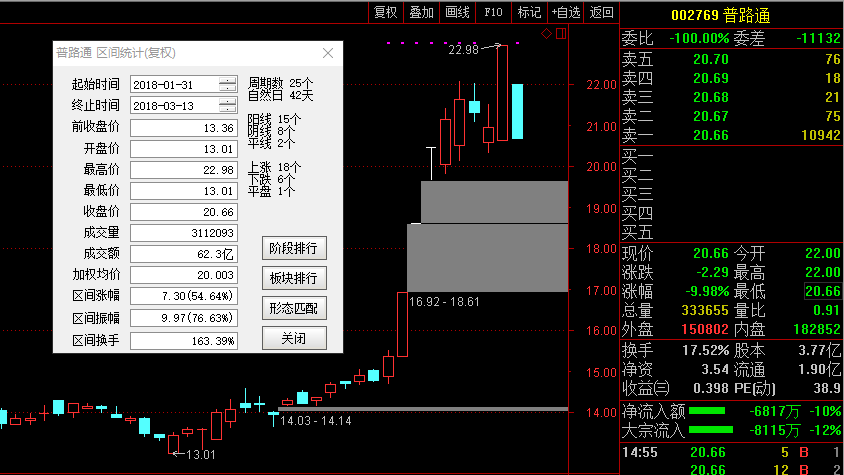Click the 加权均价 field 20.003

pos(184,275)
